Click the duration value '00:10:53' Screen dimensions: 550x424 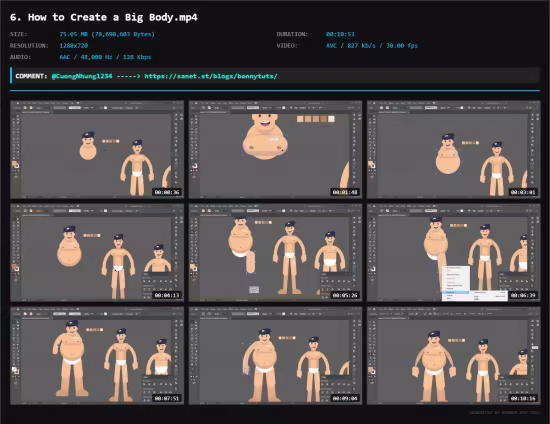coord(340,34)
